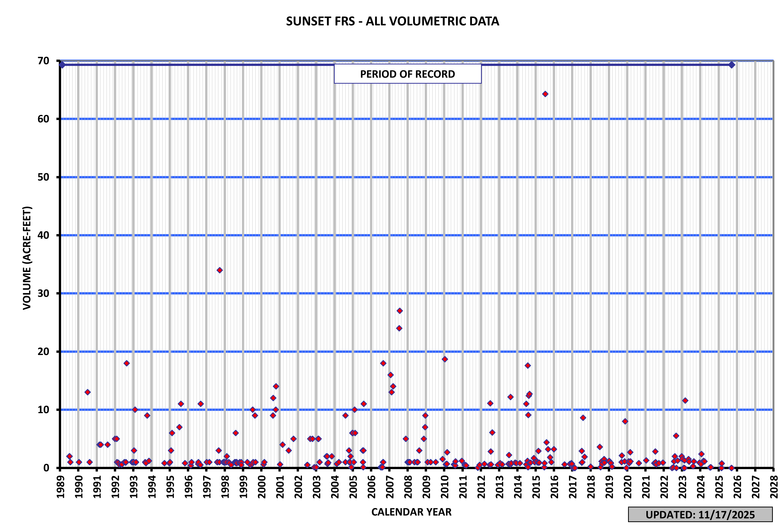The height and width of the screenshot is (532, 784).
Task: Select right diamond endpoint of period line
Action: coord(732,65)
